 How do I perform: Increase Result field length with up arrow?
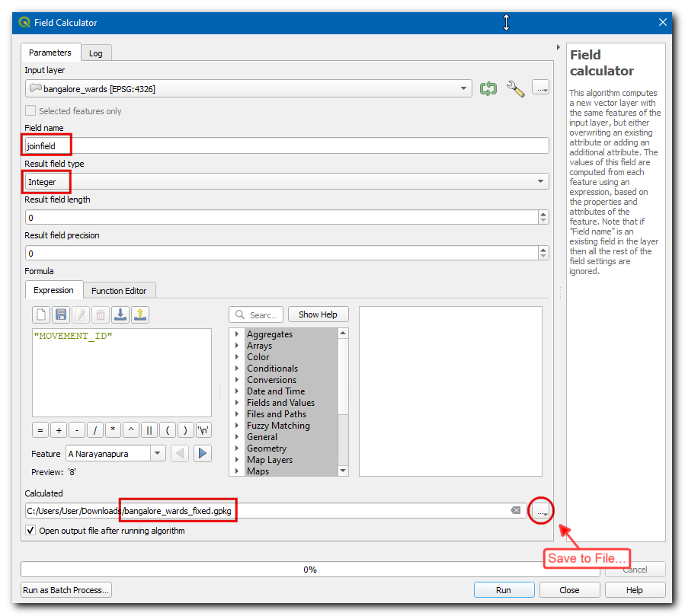[543, 214]
